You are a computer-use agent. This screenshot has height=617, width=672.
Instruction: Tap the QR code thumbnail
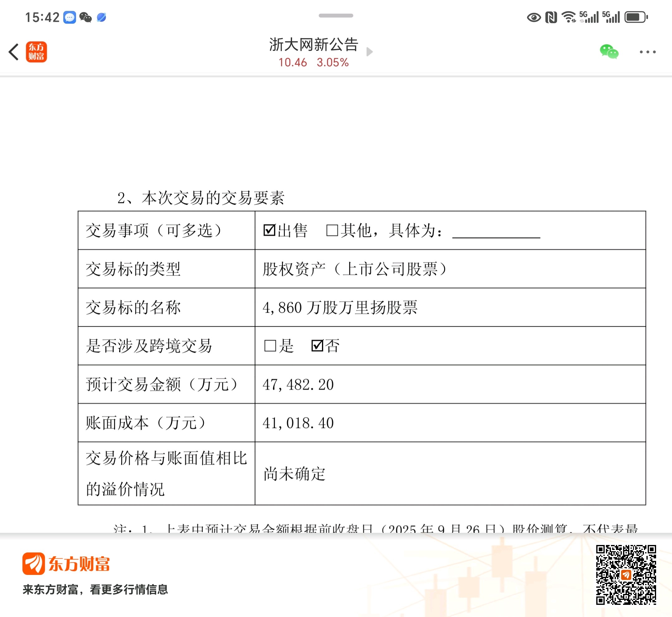pos(626,575)
